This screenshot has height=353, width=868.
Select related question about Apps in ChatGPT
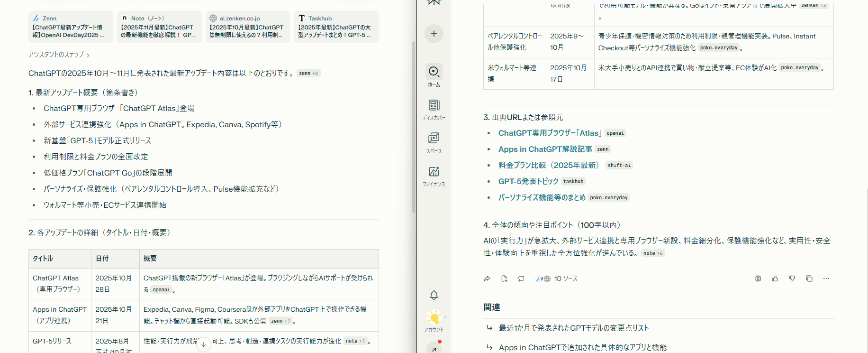click(x=582, y=347)
